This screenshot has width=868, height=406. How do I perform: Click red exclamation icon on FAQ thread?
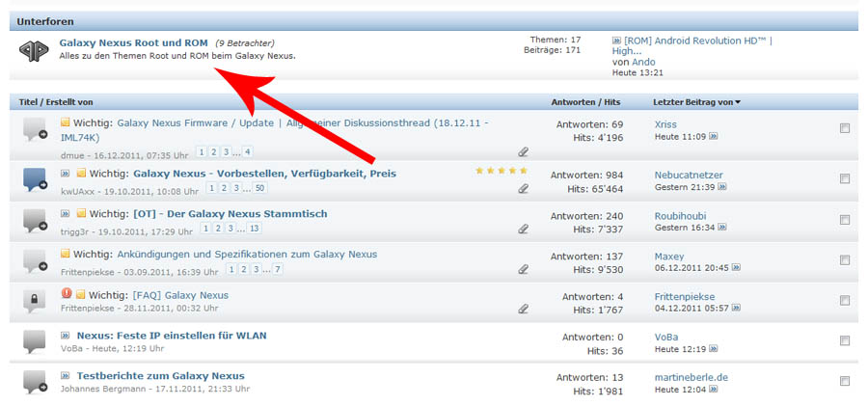[x=67, y=293]
